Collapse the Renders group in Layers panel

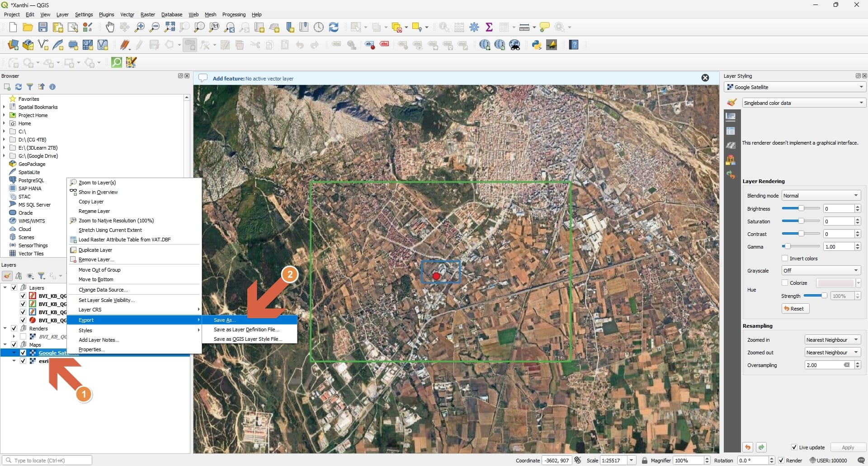(x=5, y=329)
